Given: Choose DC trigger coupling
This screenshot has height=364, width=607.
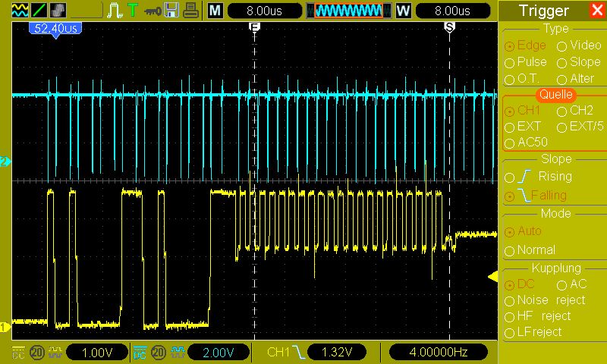Looking at the screenshot, I should coord(520,284).
